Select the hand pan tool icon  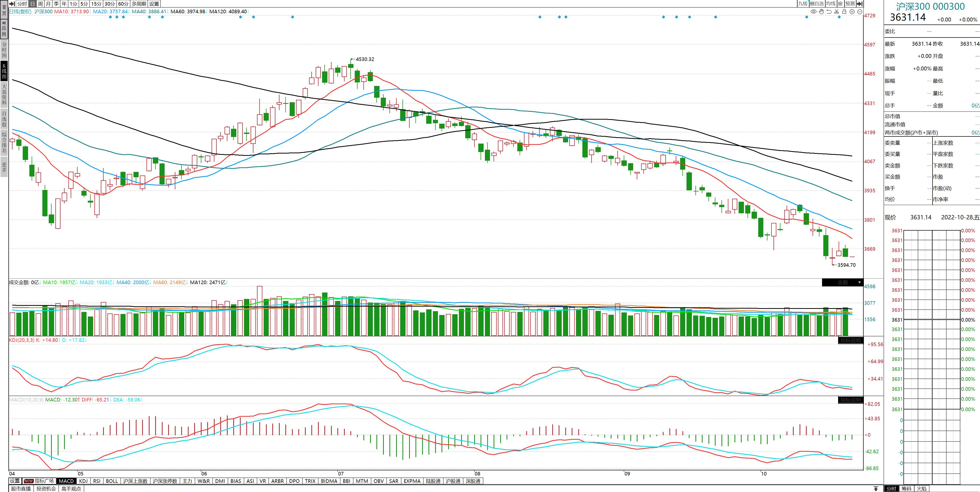click(821, 12)
